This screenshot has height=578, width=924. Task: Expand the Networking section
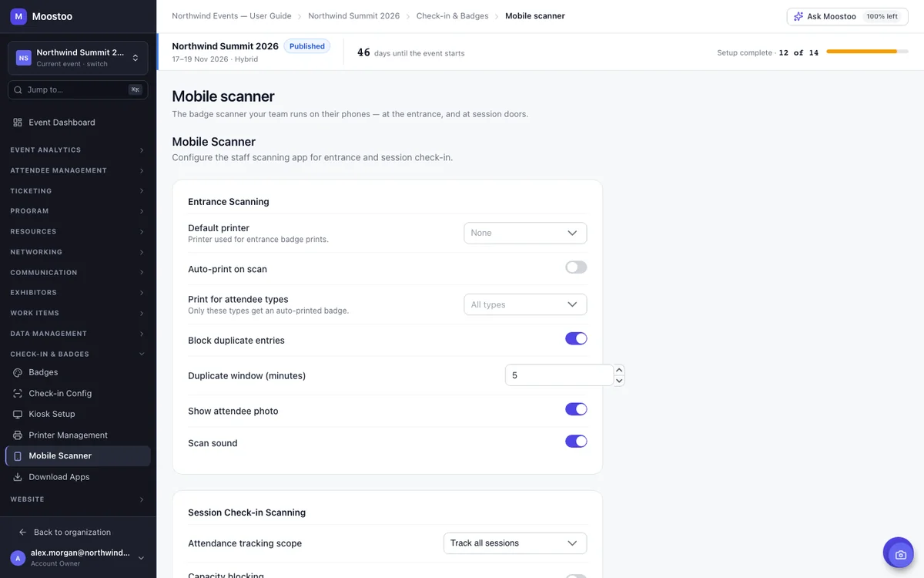[x=78, y=252]
